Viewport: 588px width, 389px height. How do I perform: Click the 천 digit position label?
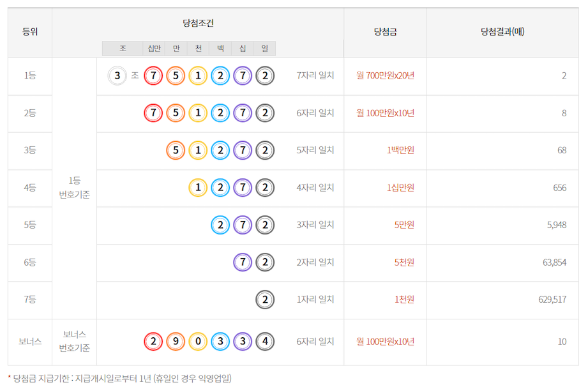pyautogui.click(x=199, y=49)
